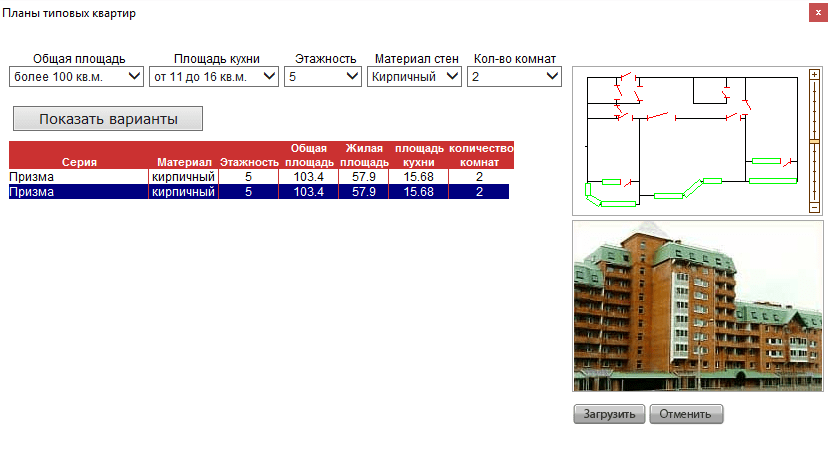Open the Общая площадь dropdown
Viewport: 829px width, 471px height.
(x=76, y=77)
